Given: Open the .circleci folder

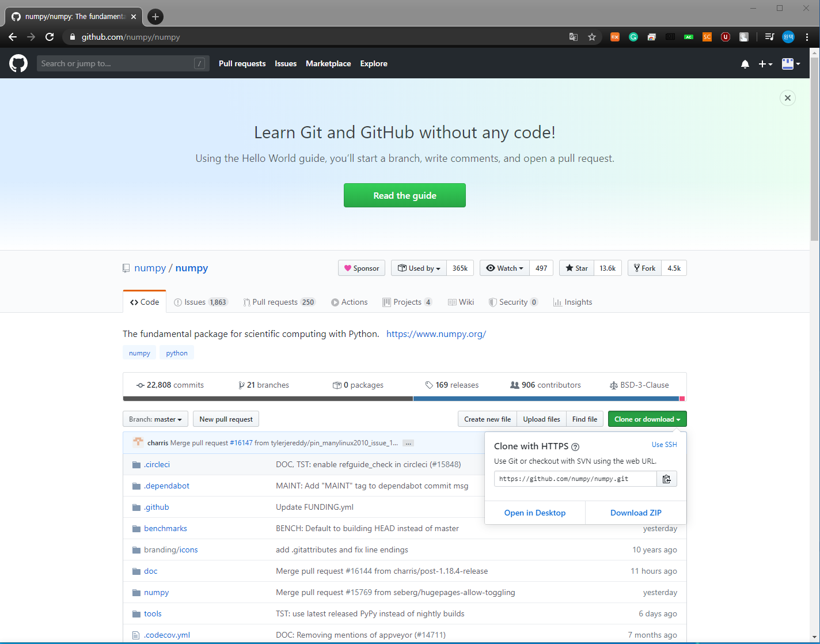Looking at the screenshot, I should 157,464.
